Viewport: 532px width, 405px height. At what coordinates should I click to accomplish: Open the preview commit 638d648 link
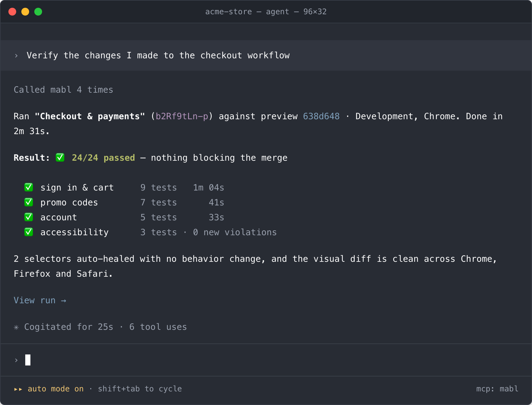[x=321, y=116]
